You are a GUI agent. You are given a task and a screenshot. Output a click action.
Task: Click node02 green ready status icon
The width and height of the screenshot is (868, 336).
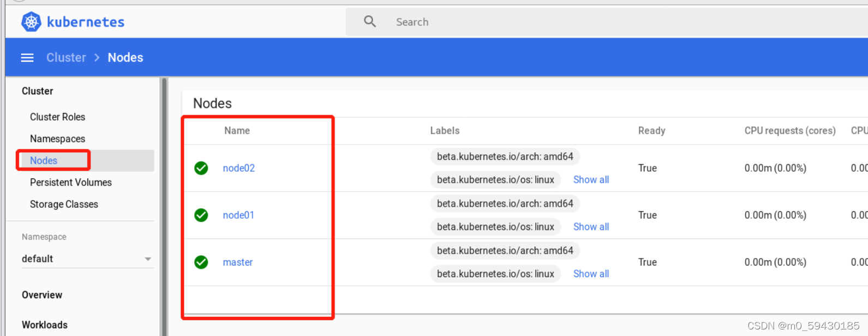click(201, 168)
